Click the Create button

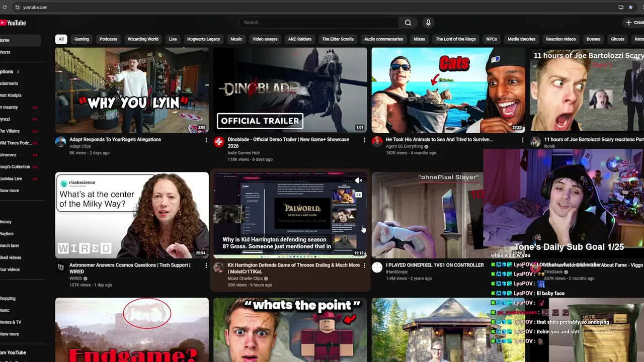[634, 23]
